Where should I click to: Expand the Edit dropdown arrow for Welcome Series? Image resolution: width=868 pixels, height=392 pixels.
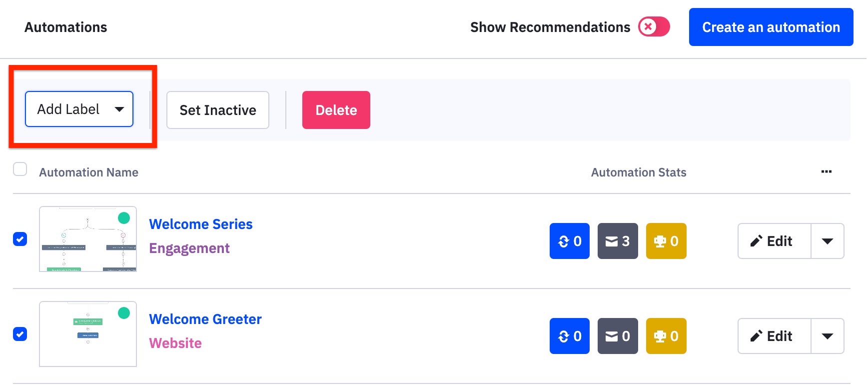tap(828, 241)
